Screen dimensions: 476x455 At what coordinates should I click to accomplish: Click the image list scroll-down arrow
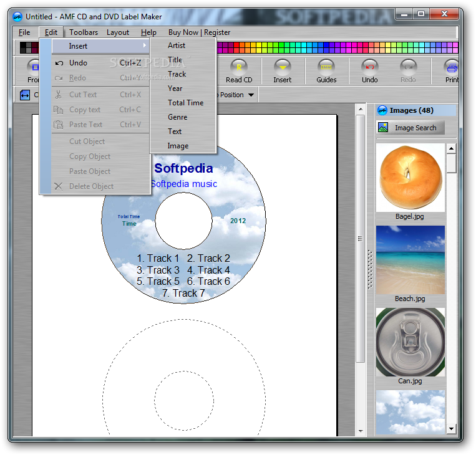(451, 429)
